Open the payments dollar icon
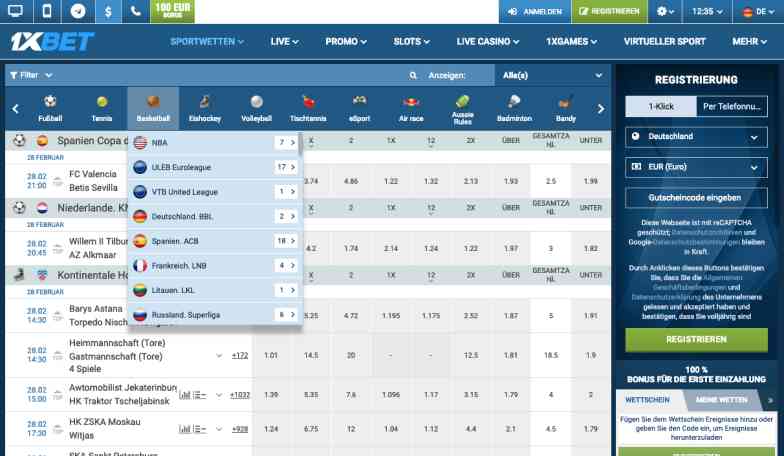784x456 pixels. click(108, 11)
